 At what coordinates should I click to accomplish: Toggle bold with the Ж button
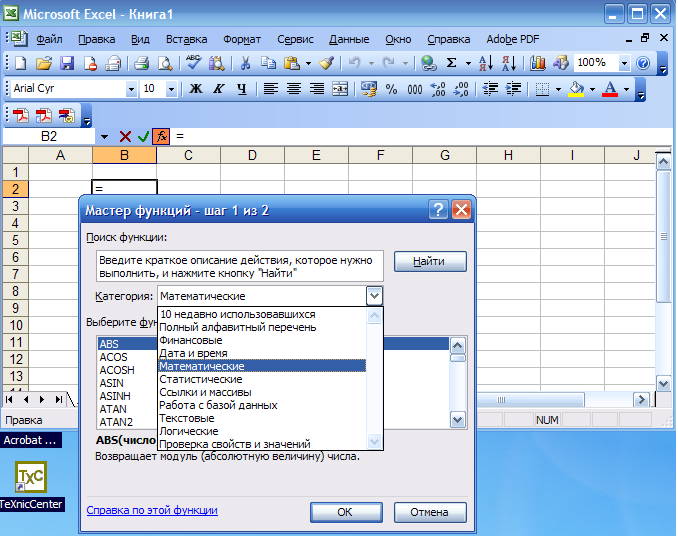coord(196,89)
